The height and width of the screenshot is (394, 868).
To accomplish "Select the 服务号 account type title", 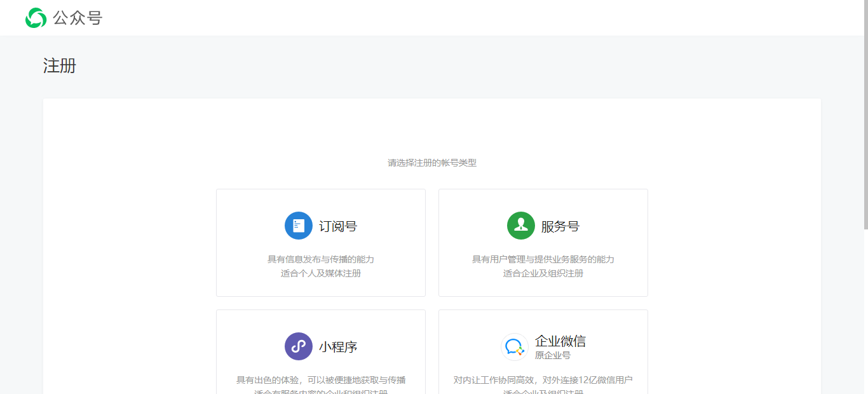I will point(560,226).
